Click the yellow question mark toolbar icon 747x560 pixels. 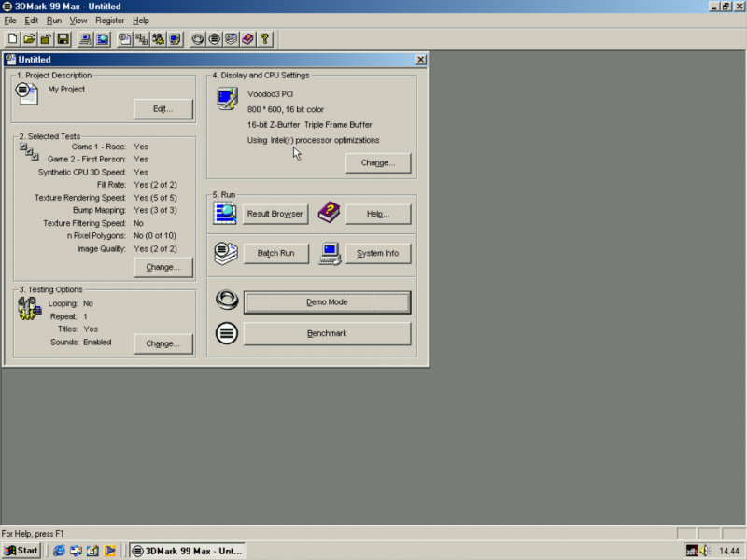tap(264, 39)
